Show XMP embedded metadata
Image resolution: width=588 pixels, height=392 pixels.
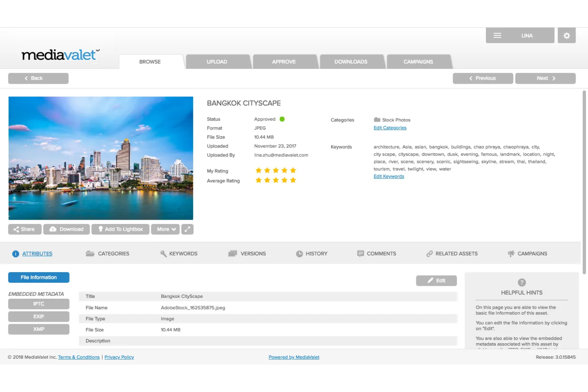[x=39, y=329]
